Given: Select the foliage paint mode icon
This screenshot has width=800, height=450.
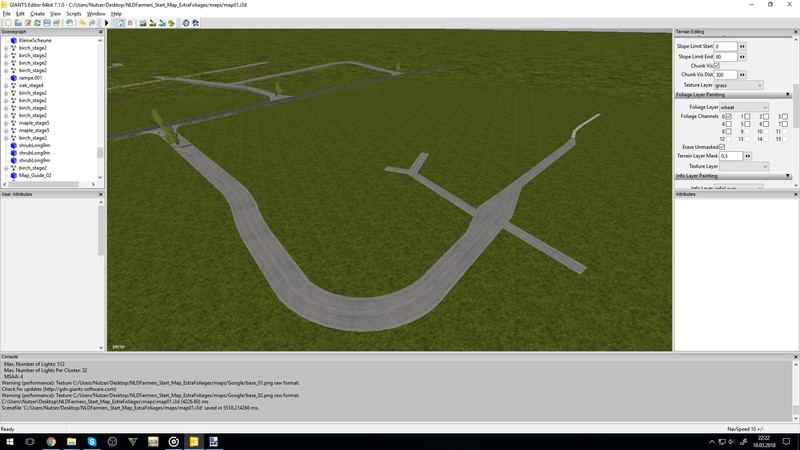Looking at the screenshot, I should [171, 23].
